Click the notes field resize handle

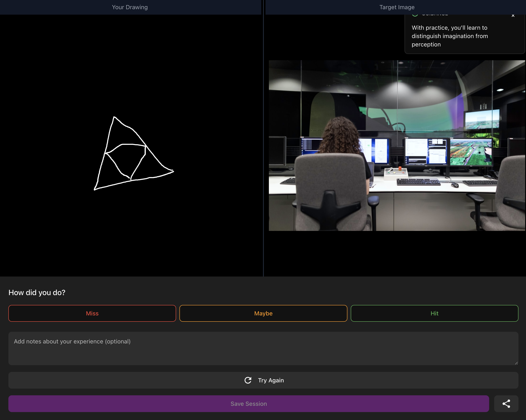(516, 363)
